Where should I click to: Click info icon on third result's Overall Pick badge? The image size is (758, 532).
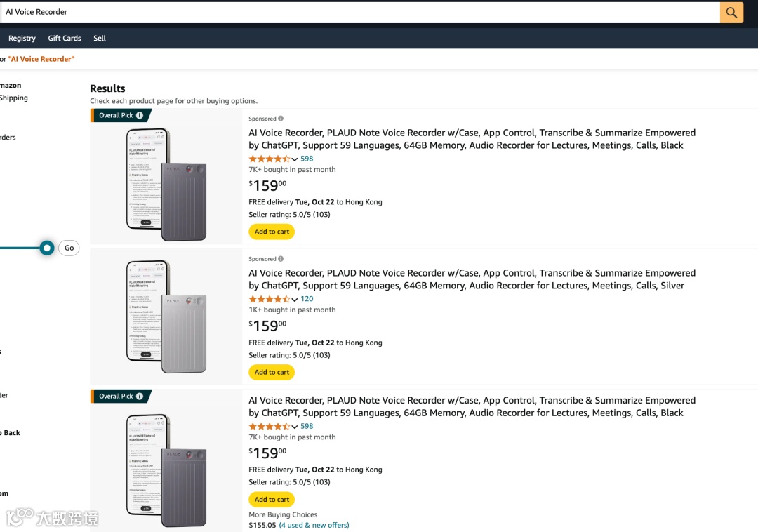coord(140,397)
